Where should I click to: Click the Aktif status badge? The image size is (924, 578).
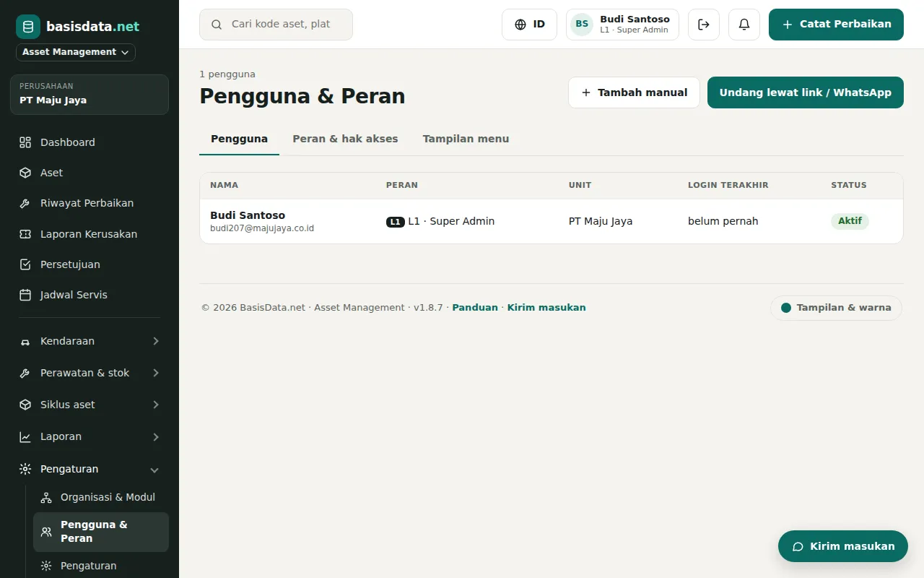coord(850,221)
